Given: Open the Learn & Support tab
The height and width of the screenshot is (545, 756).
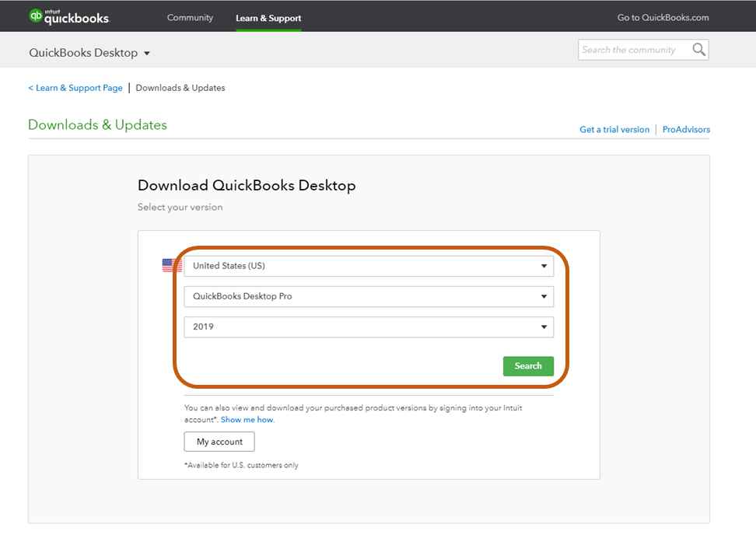Looking at the screenshot, I should [x=268, y=18].
